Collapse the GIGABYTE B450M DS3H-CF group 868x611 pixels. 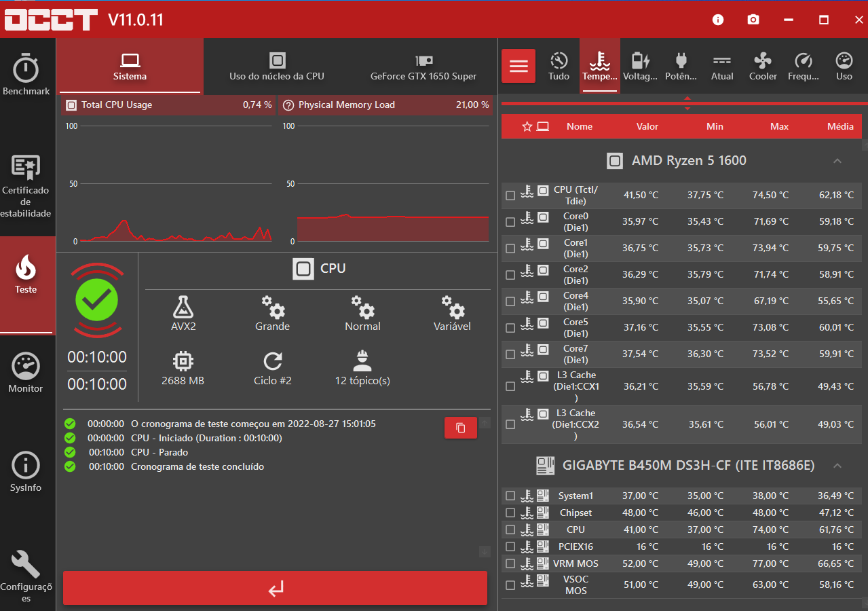coord(837,466)
